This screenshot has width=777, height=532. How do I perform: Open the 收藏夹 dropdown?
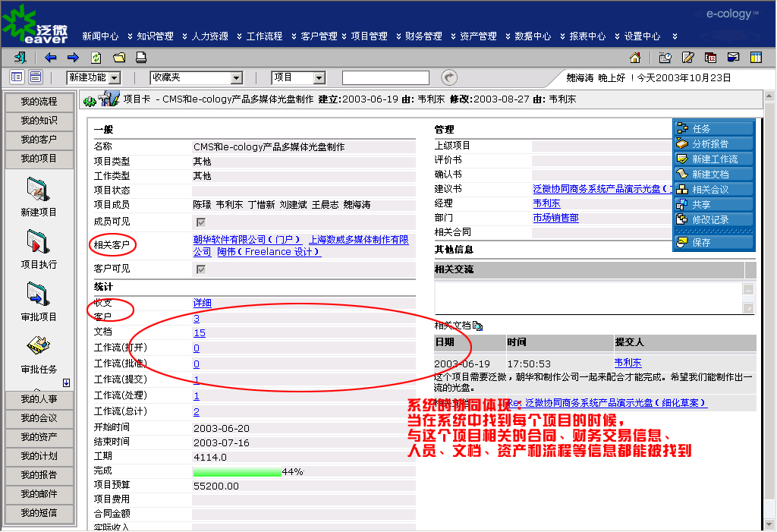[196, 77]
